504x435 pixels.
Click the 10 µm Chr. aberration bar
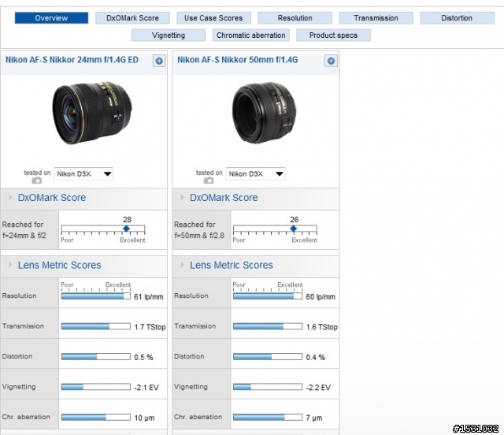(96, 417)
